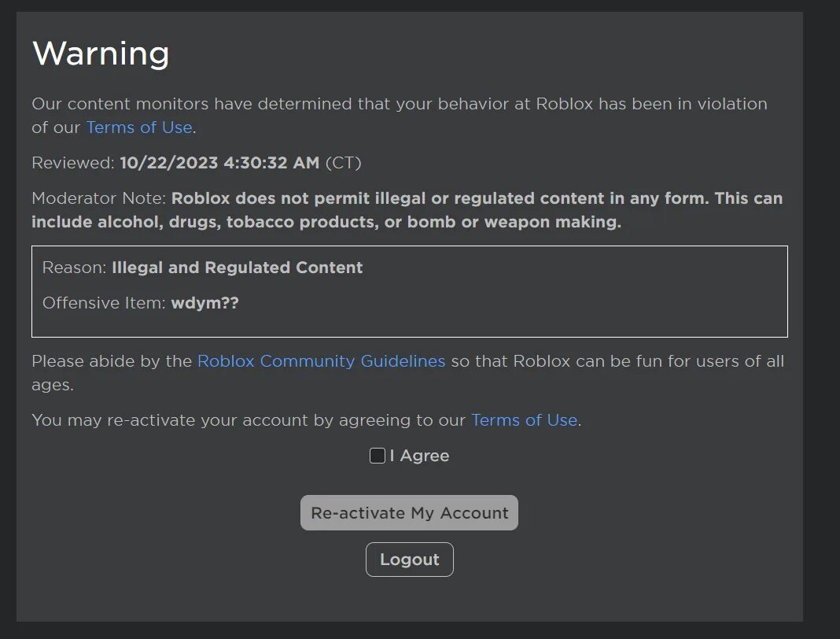Click the "Reviewed:" label
This screenshot has width=840, height=639.
[x=73, y=163]
